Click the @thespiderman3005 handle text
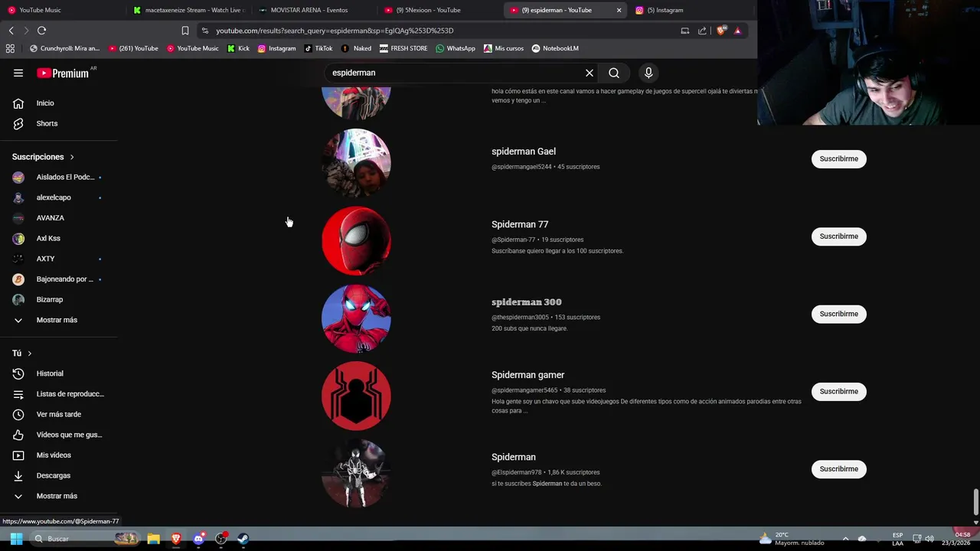This screenshot has height=551, width=980. click(520, 318)
